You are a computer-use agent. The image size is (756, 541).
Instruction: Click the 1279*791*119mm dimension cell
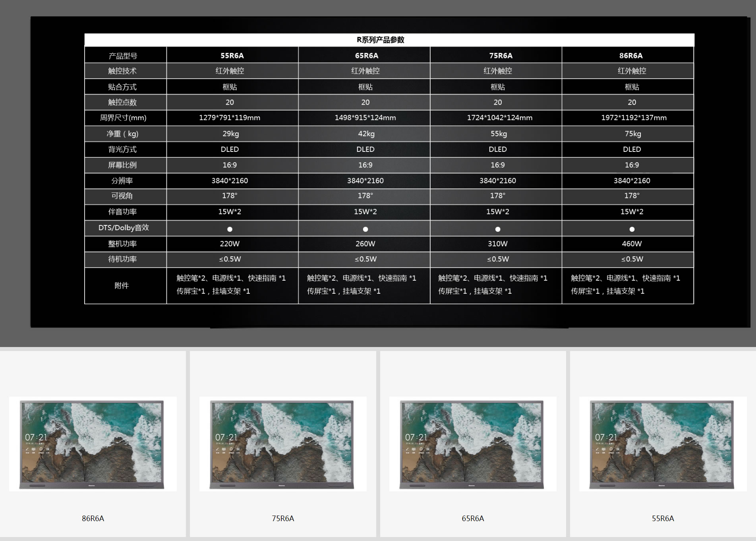coord(230,118)
